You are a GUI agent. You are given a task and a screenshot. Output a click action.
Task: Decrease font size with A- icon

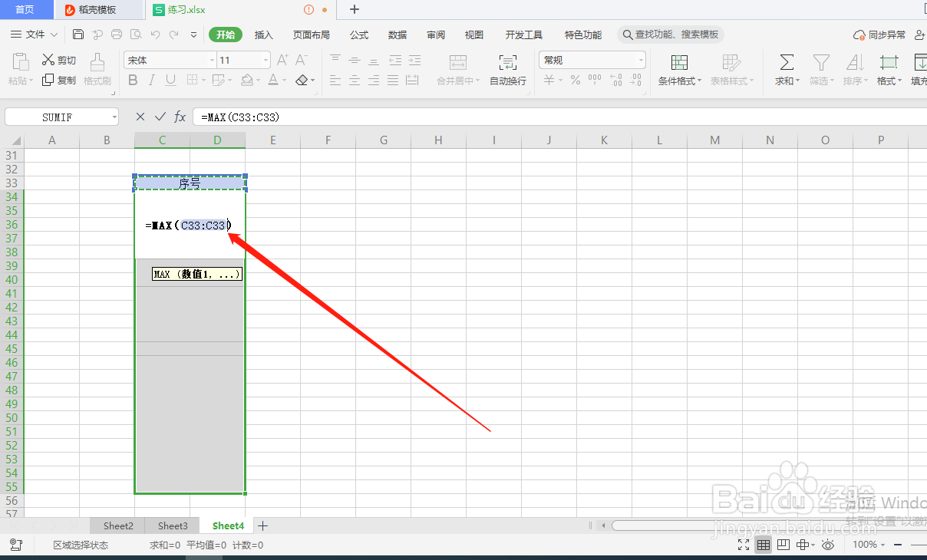302,60
